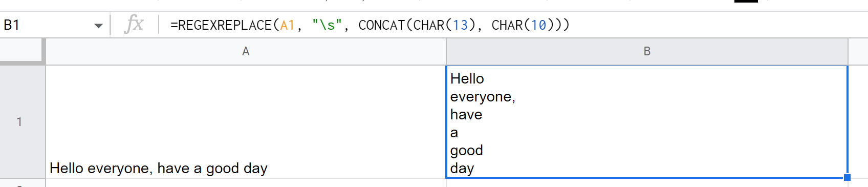Click the blue fill handle of cell B1
The height and width of the screenshot is (187, 868).
pyautogui.click(x=847, y=177)
